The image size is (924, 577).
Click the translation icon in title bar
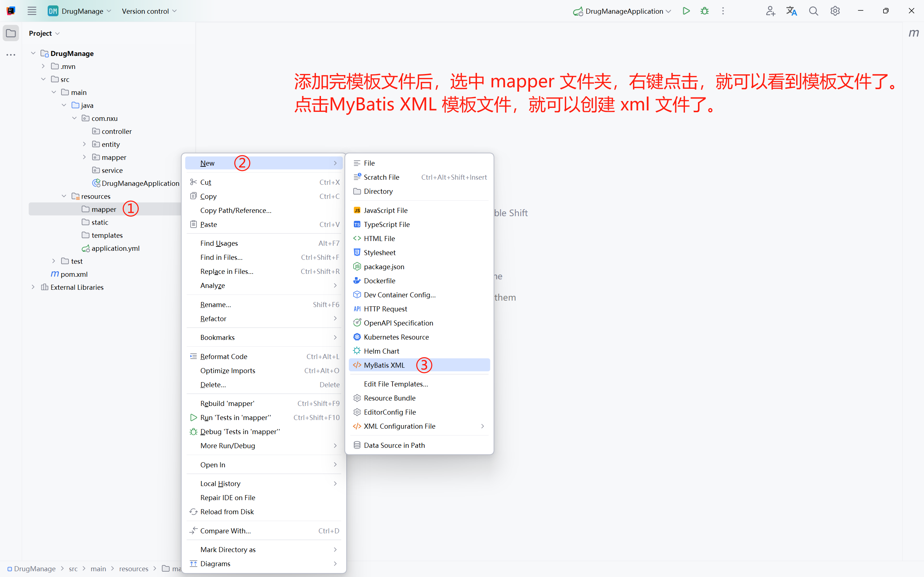point(791,11)
